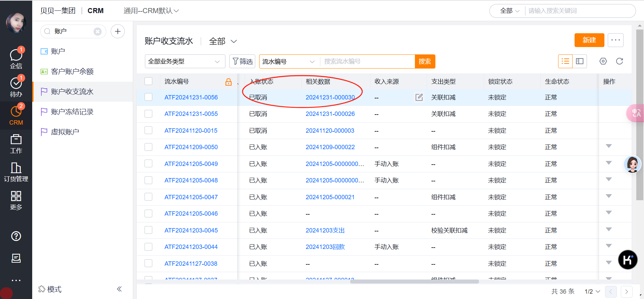The image size is (644, 299).
Task: Click the lock icon on 流水编号 column
Action: click(228, 82)
